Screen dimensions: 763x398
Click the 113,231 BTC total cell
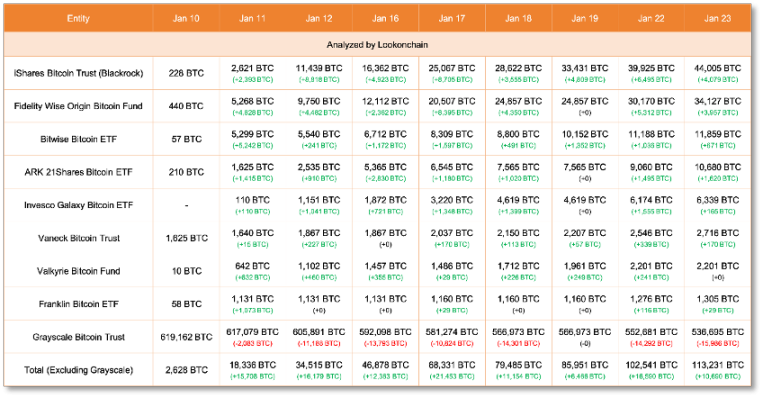click(717, 365)
